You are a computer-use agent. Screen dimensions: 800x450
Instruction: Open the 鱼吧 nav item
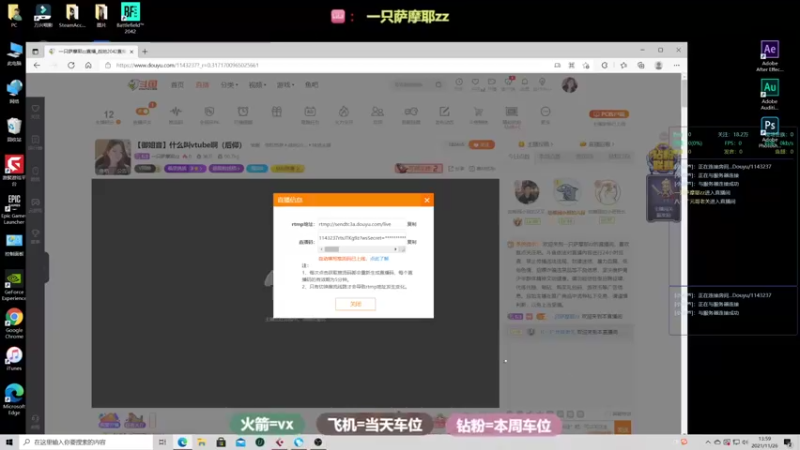click(311, 85)
